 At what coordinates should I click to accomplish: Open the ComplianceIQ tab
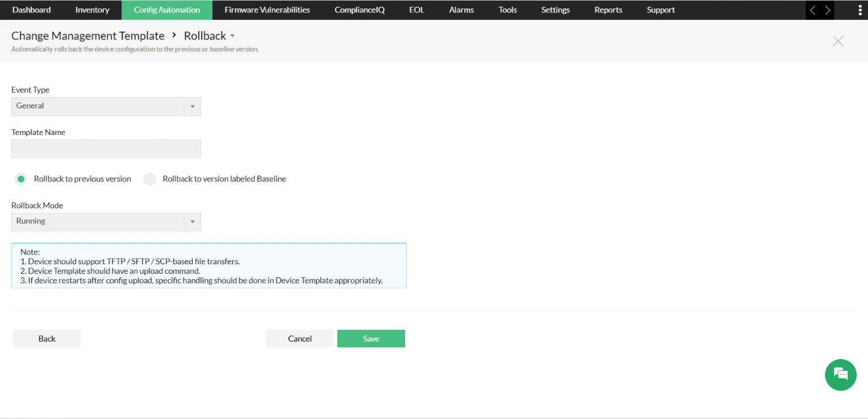tap(359, 10)
